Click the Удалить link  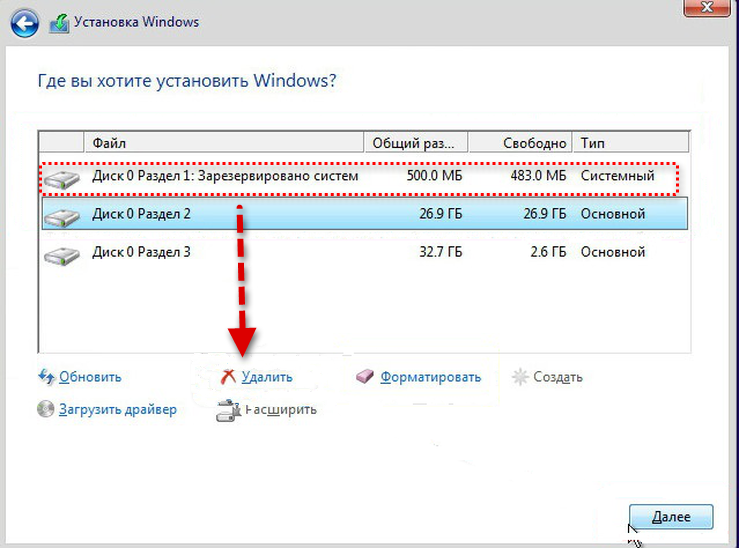[267, 377]
